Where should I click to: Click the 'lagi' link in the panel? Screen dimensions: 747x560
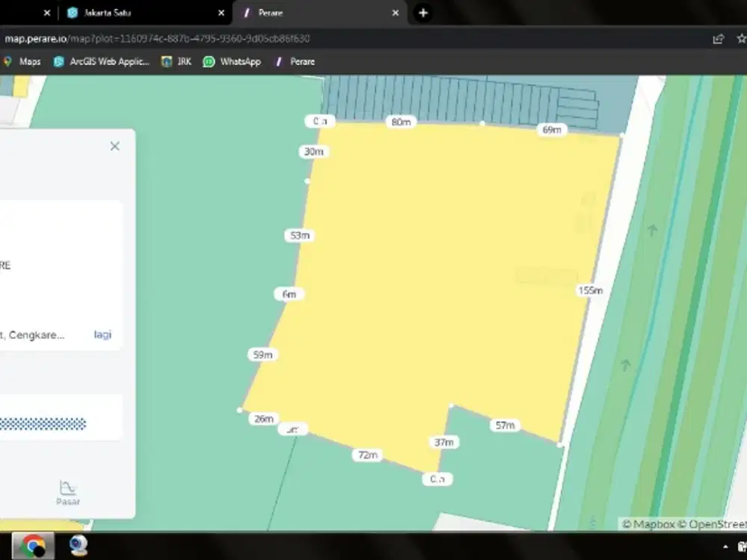102,335
